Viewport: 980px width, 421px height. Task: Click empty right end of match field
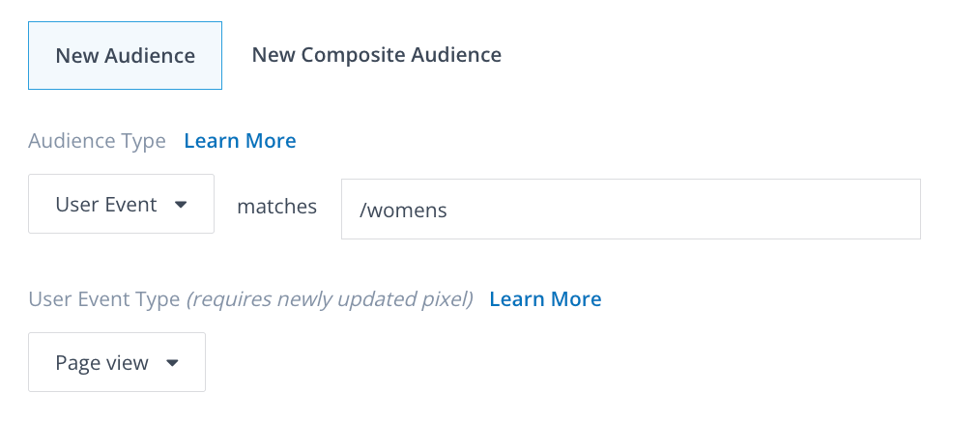(x=870, y=209)
